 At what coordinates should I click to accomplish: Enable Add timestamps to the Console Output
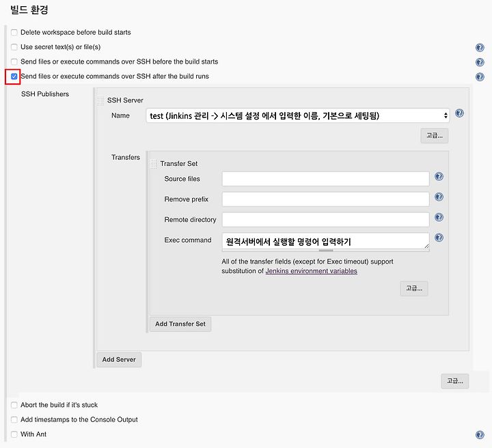click(x=14, y=419)
